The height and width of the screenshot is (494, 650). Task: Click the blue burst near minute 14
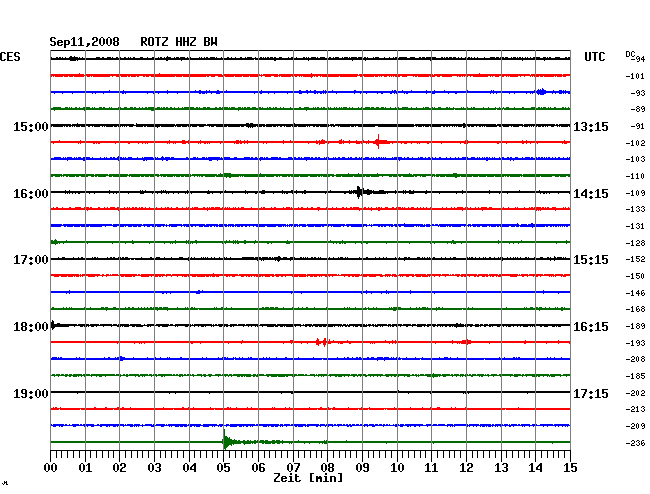click(541, 92)
